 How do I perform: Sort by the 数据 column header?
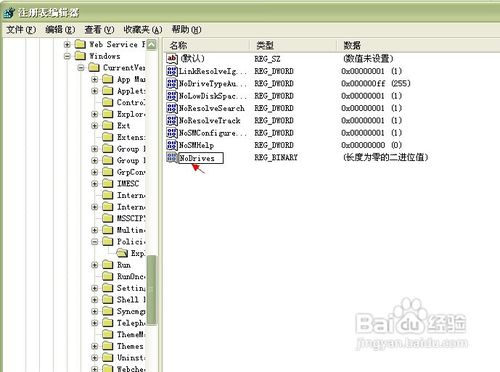click(419, 45)
